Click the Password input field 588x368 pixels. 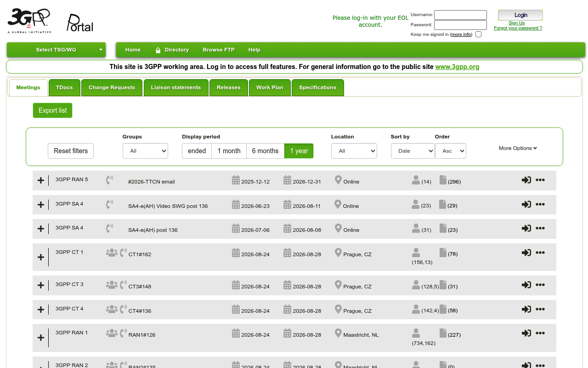[460, 25]
